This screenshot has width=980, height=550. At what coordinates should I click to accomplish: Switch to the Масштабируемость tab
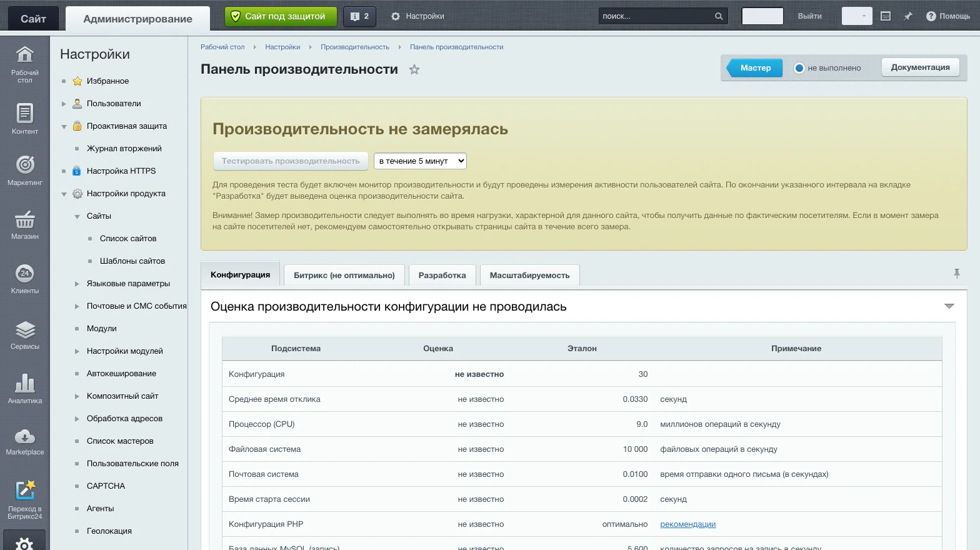(530, 275)
